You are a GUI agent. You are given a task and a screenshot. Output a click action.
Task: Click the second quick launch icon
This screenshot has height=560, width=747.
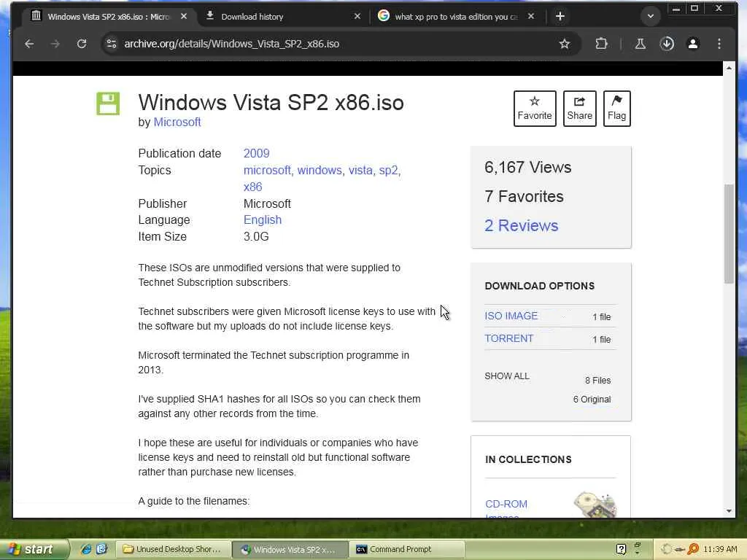click(101, 550)
